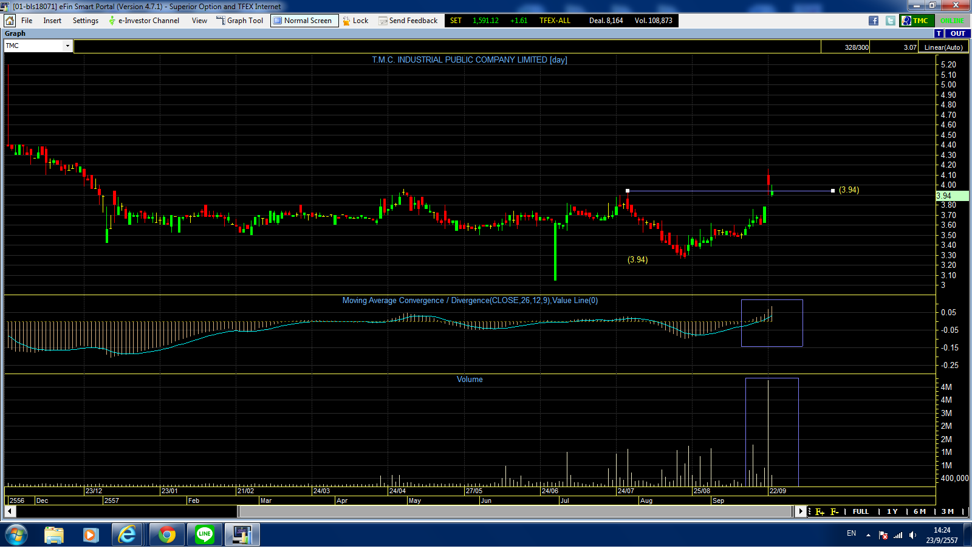The height and width of the screenshot is (560, 972).
Task: Open the e-Investor Channel
Action: pyautogui.click(x=143, y=21)
